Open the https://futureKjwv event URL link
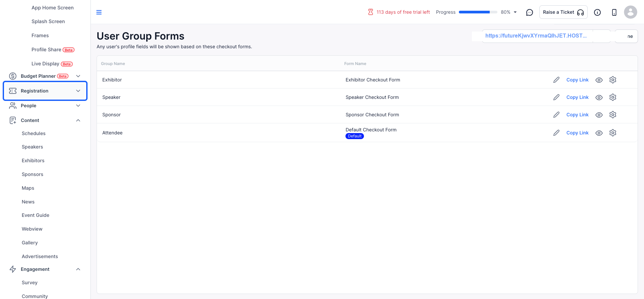This screenshot has width=644, height=299. click(536, 36)
